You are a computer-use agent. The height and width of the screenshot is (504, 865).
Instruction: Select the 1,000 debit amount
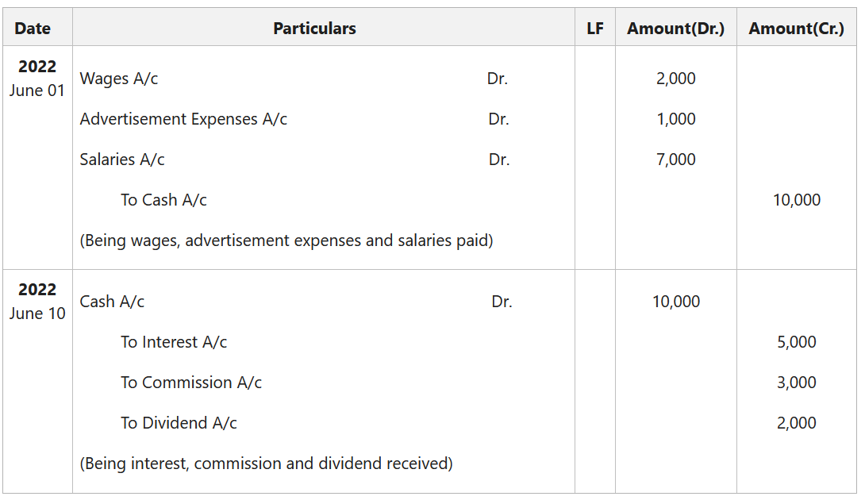coord(676,119)
